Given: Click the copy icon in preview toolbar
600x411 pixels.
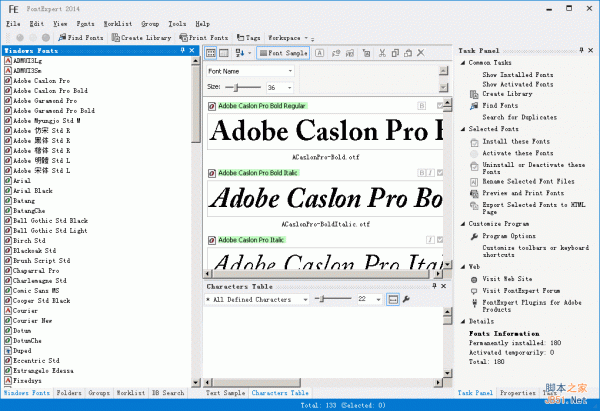Looking at the screenshot, I should [395, 53].
